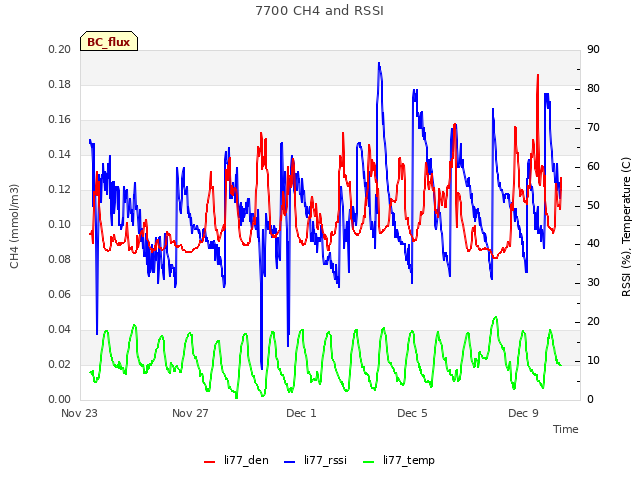This screenshot has height=480, width=640.
Task: Click the 'Nov 27' x-axis label
Action: coord(190,413)
